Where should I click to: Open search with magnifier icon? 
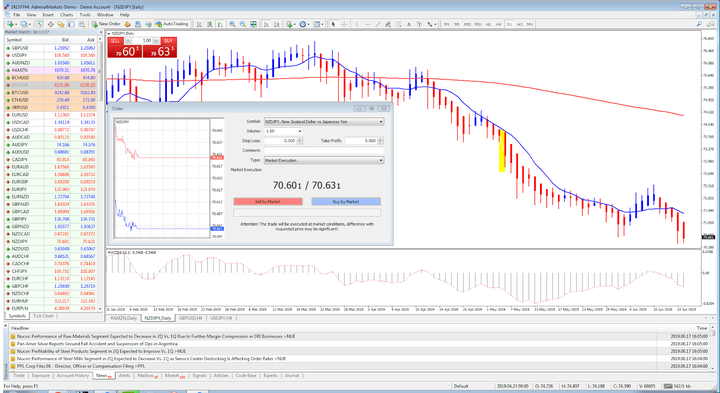point(699,24)
